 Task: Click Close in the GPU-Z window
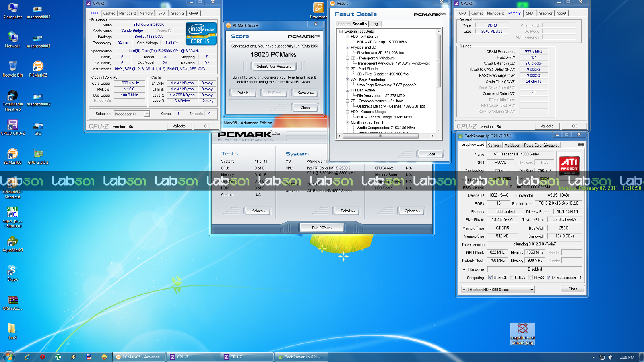[x=573, y=289]
